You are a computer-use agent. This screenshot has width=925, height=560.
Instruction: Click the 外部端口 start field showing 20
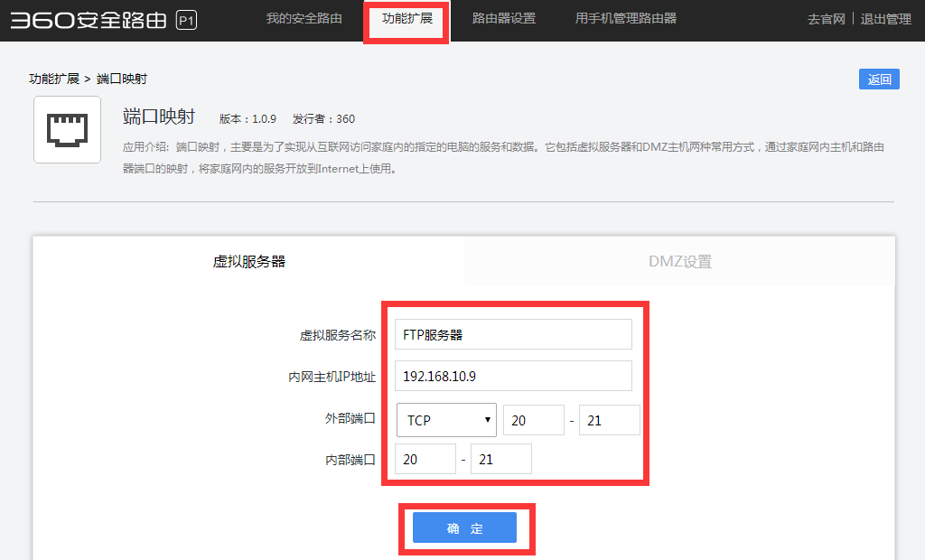pyautogui.click(x=534, y=420)
